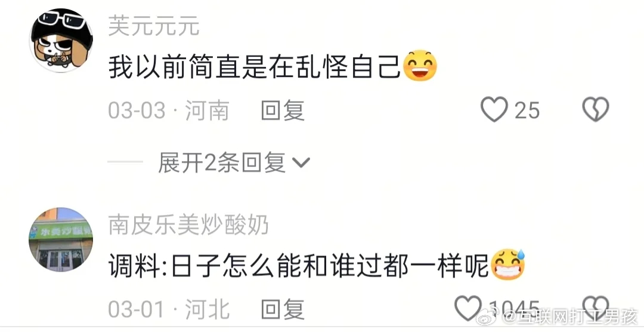This screenshot has width=644, height=332.
Task: Click the 03-03 · 河南 timestamp
Action: (168, 110)
